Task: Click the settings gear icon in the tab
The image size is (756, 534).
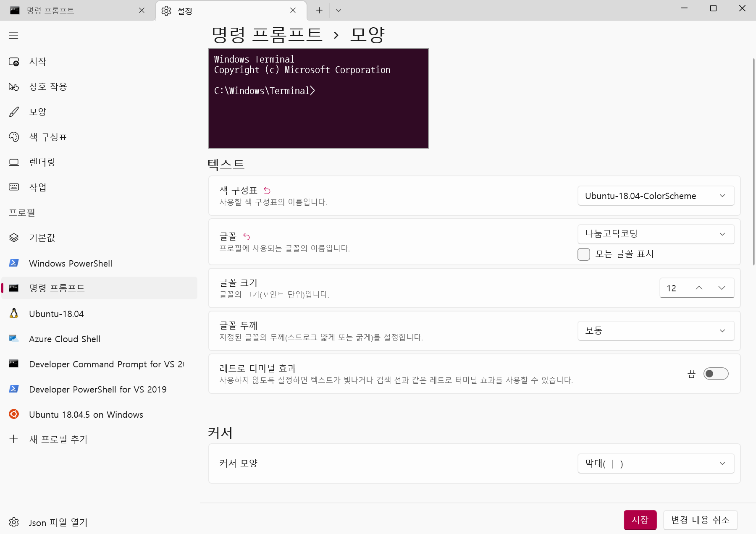Action: (166, 11)
